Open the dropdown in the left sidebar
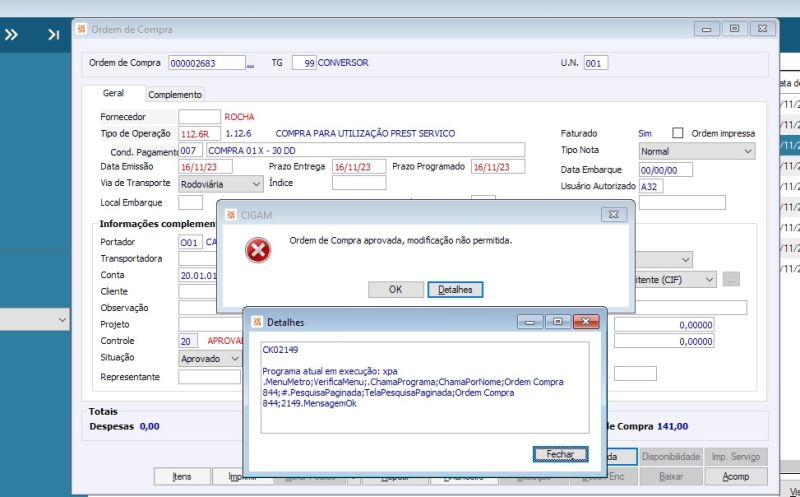Viewport: 800px width, 497px height. [x=35, y=319]
